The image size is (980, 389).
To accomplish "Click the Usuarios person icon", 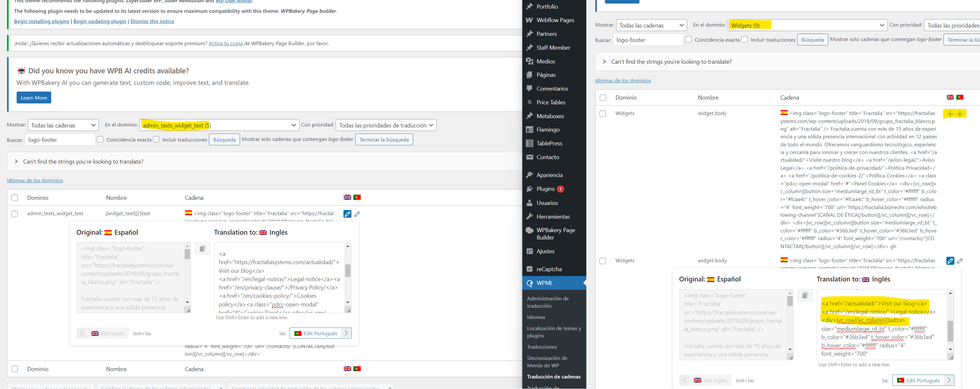I will pos(529,203).
